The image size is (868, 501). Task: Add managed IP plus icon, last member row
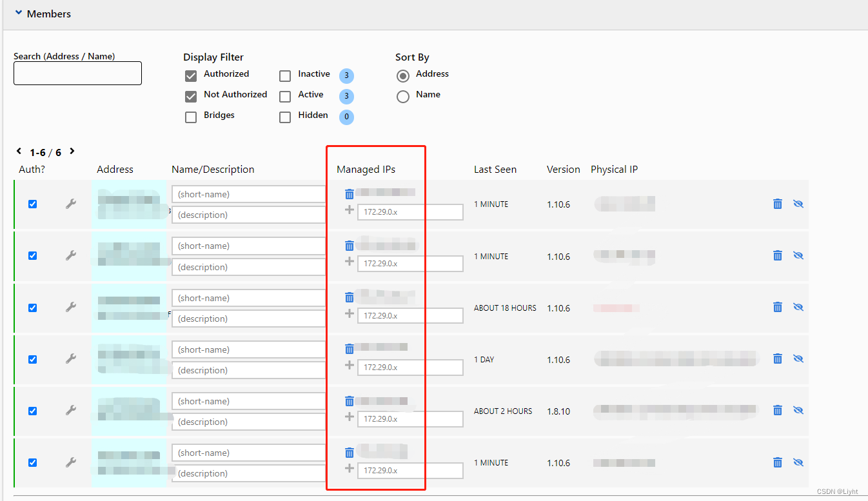pyautogui.click(x=350, y=468)
